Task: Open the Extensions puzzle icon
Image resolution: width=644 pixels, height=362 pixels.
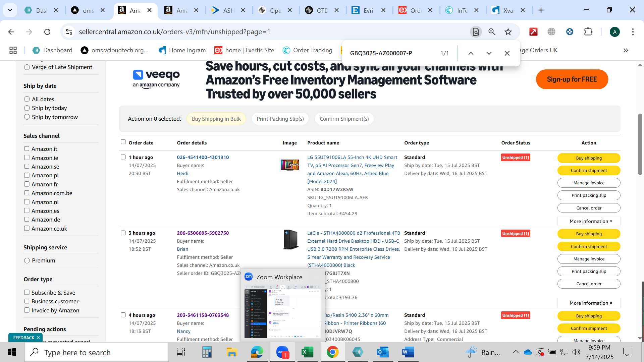Action: (588, 32)
